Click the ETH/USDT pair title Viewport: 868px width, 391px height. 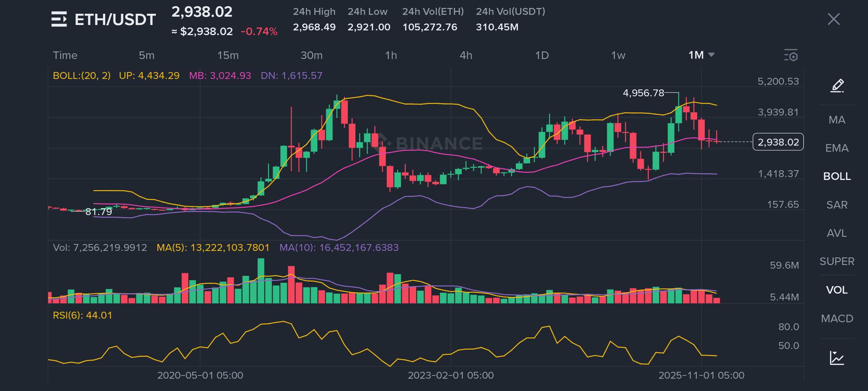pos(115,20)
